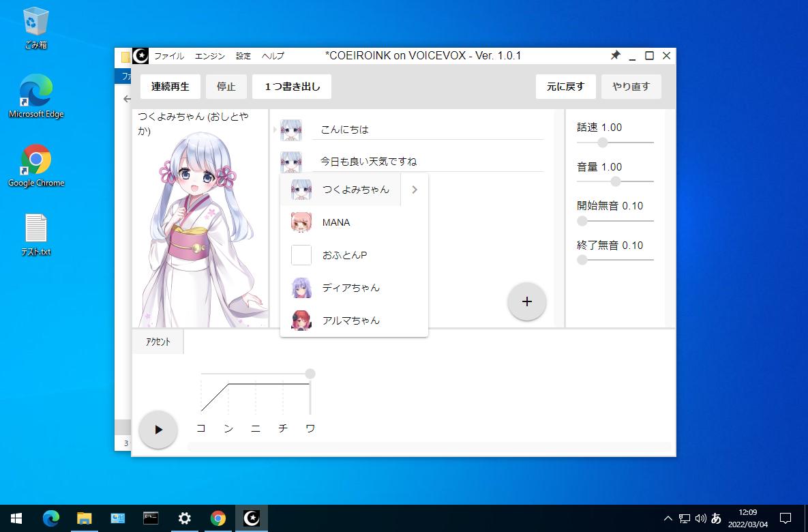
Task: Open the ごみ箱 desktop icon
Action: click(x=36, y=29)
